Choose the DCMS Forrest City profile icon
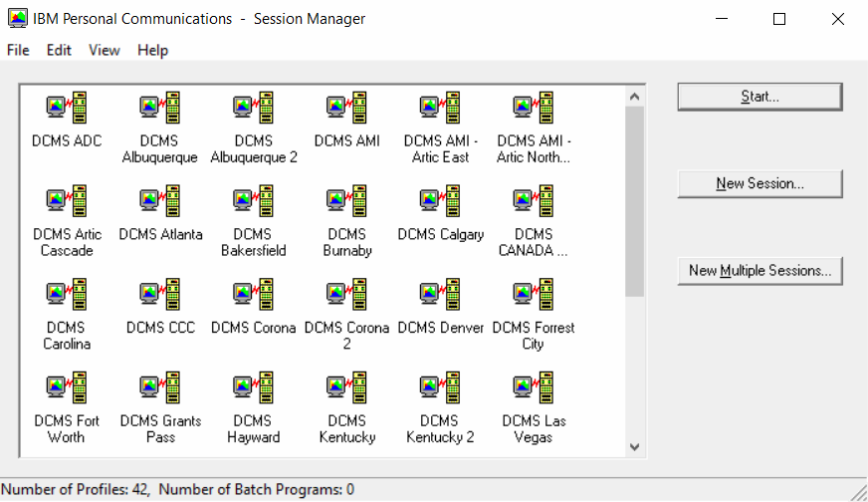The width and height of the screenshot is (868, 502). 534,294
